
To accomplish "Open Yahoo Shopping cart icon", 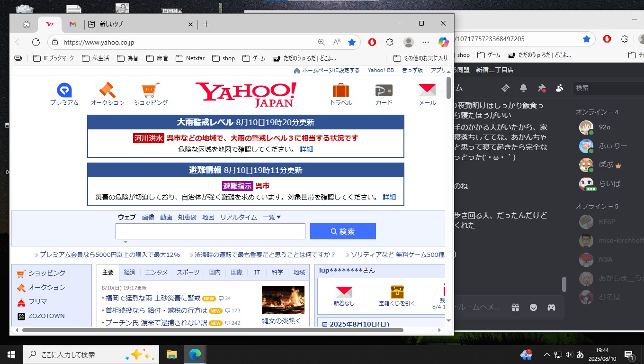I will [151, 90].
